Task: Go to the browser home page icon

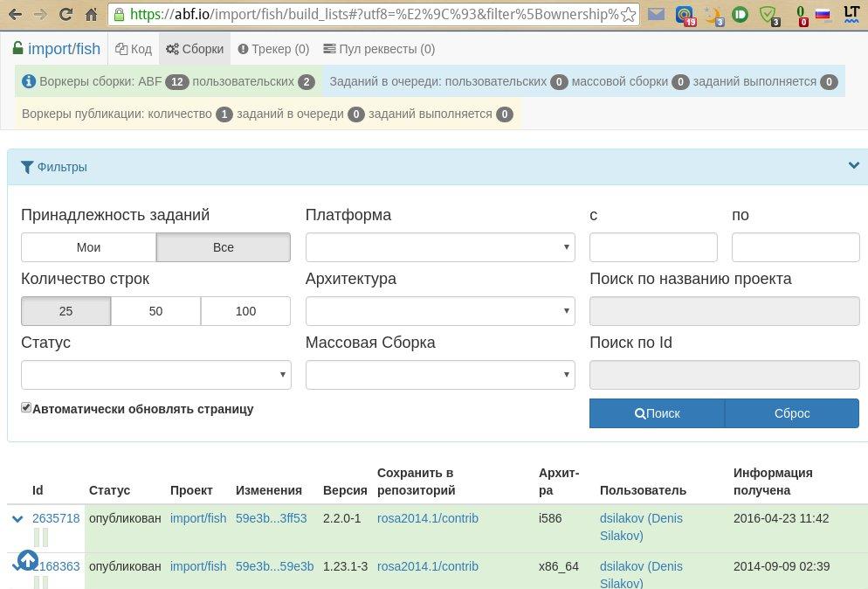Action: (92, 15)
